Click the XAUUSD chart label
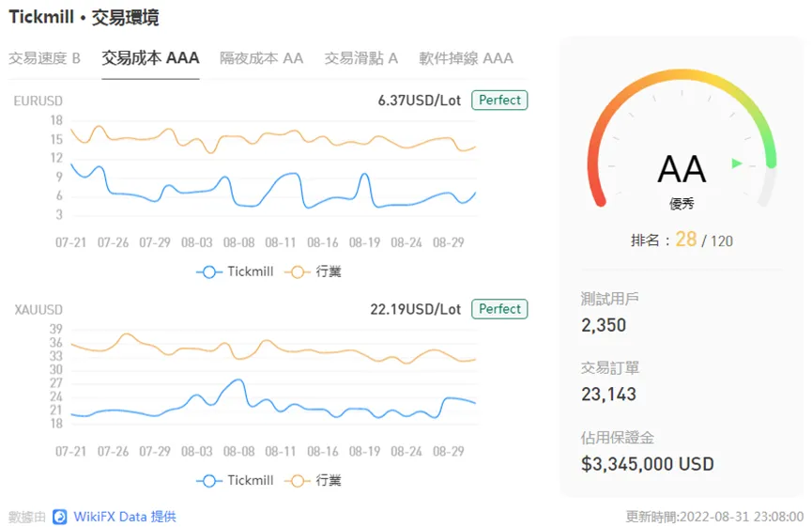812x527 pixels. coord(38,309)
